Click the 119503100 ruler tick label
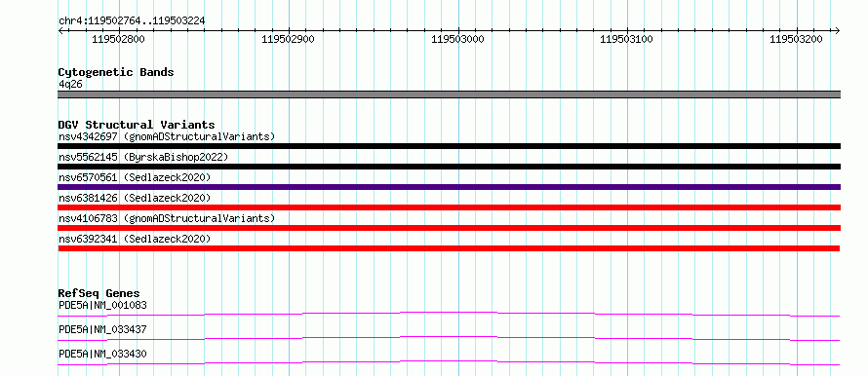Viewport: 868px width, 376px height. tap(627, 40)
